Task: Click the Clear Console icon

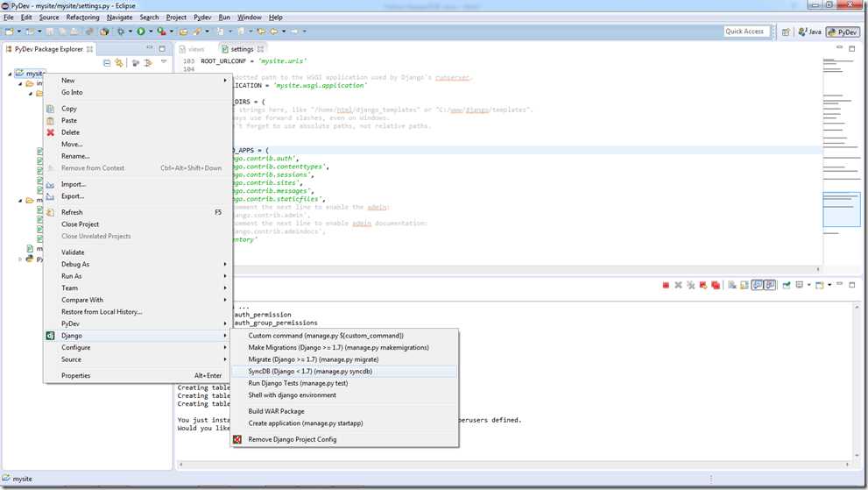Action: click(x=732, y=285)
